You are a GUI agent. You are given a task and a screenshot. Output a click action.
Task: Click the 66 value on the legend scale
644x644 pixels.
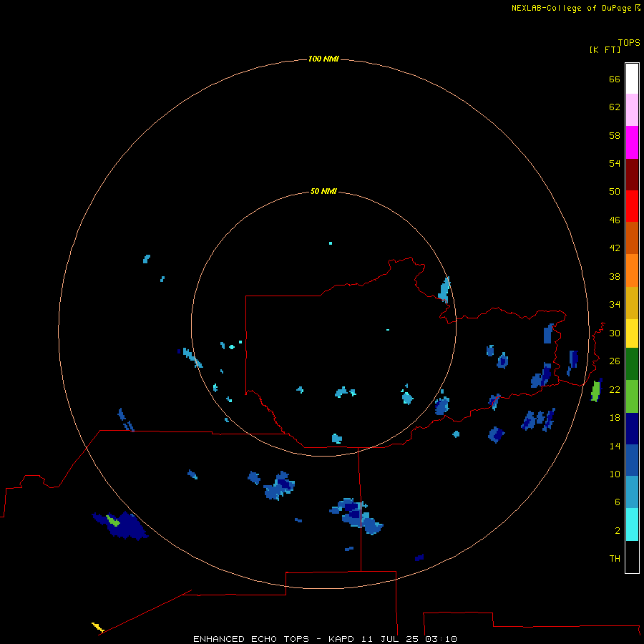(x=615, y=79)
